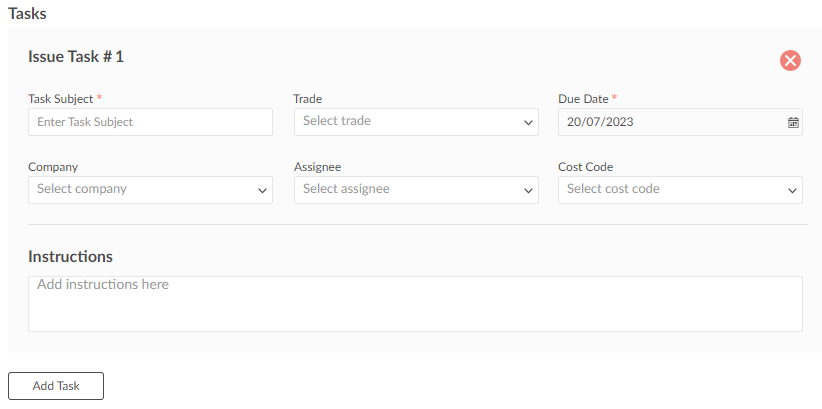Click the Tasks section heading
Image resolution: width=822 pixels, height=409 pixels.
27,14
